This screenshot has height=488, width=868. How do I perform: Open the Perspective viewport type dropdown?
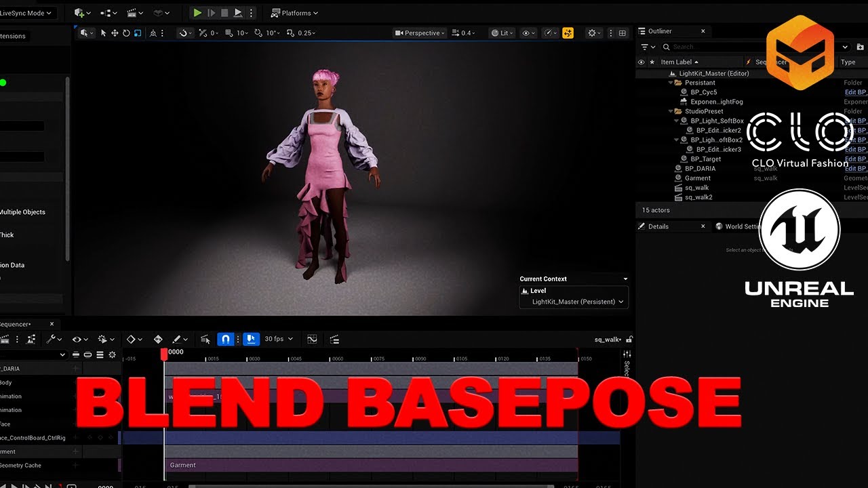[x=420, y=33]
